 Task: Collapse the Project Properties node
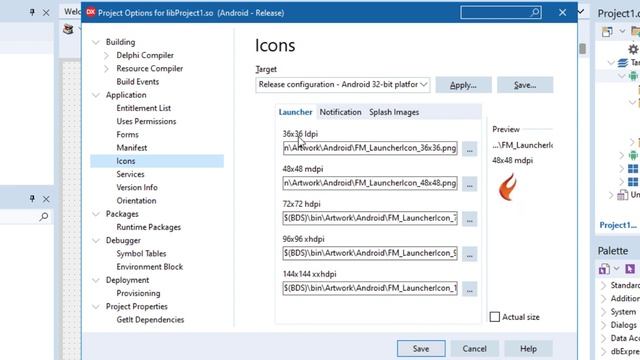coord(96,307)
